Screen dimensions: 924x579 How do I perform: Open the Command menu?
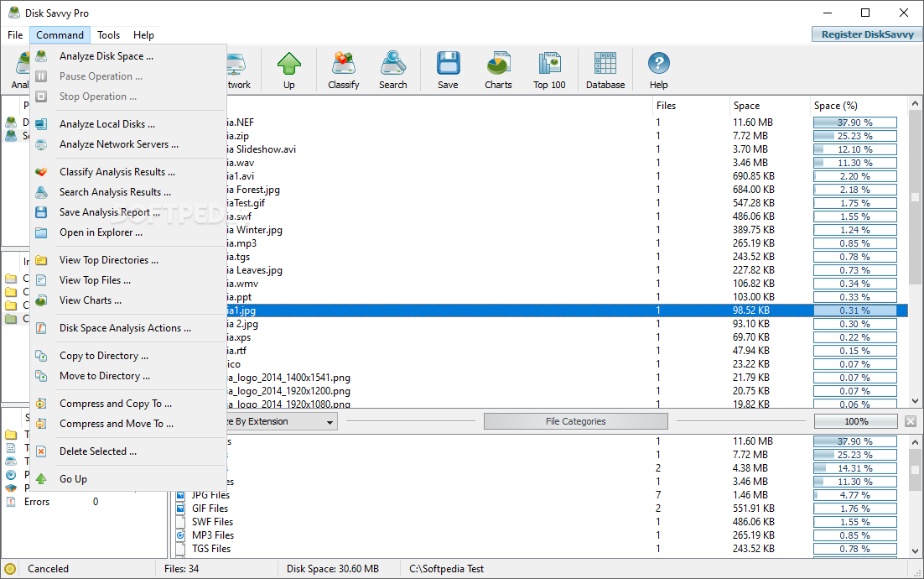coord(60,34)
